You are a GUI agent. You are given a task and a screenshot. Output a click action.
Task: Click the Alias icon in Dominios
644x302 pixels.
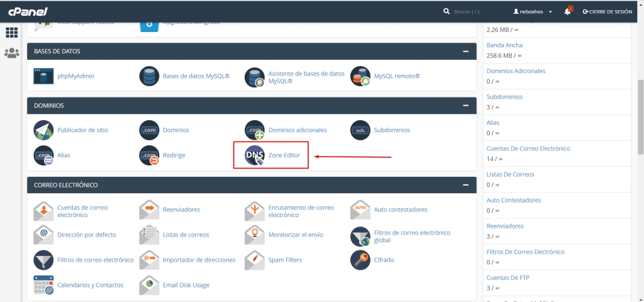[43, 156]
